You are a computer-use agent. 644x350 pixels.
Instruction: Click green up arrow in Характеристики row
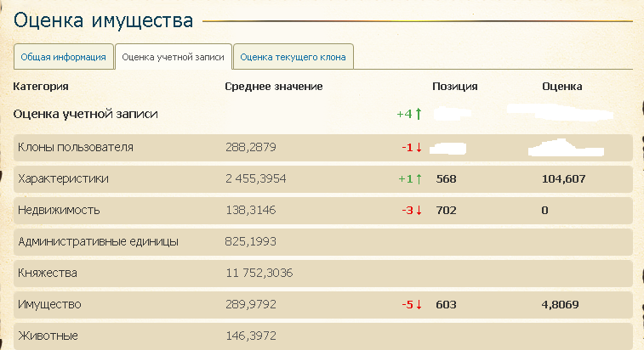point(419,179)
